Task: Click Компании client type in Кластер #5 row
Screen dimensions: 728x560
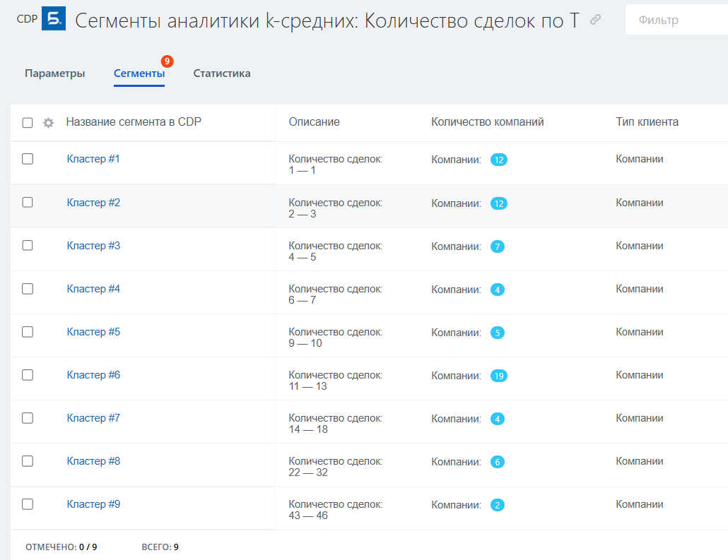Action: click(640, 332)
